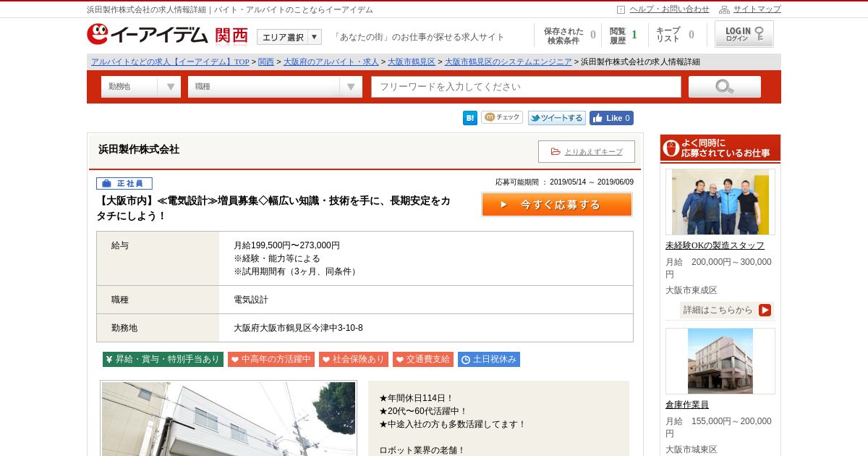Open 大阪市鶴見区 breadcrumb link

pos(411,62)
